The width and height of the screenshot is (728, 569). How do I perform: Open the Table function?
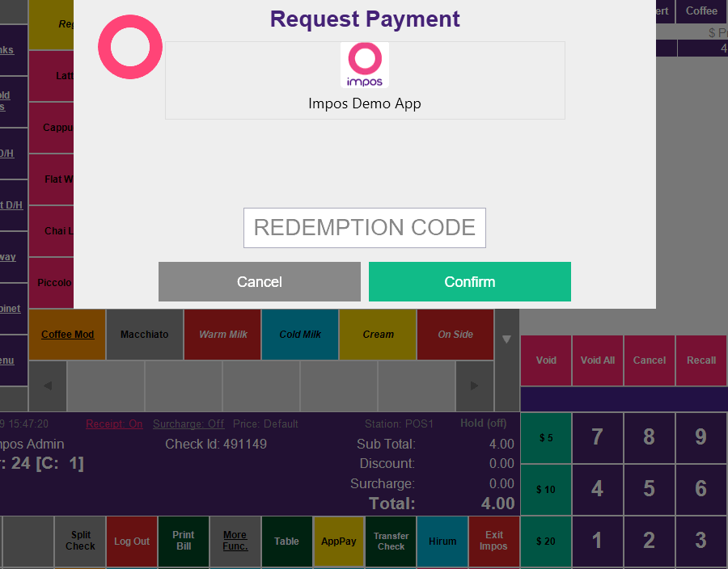286,542
